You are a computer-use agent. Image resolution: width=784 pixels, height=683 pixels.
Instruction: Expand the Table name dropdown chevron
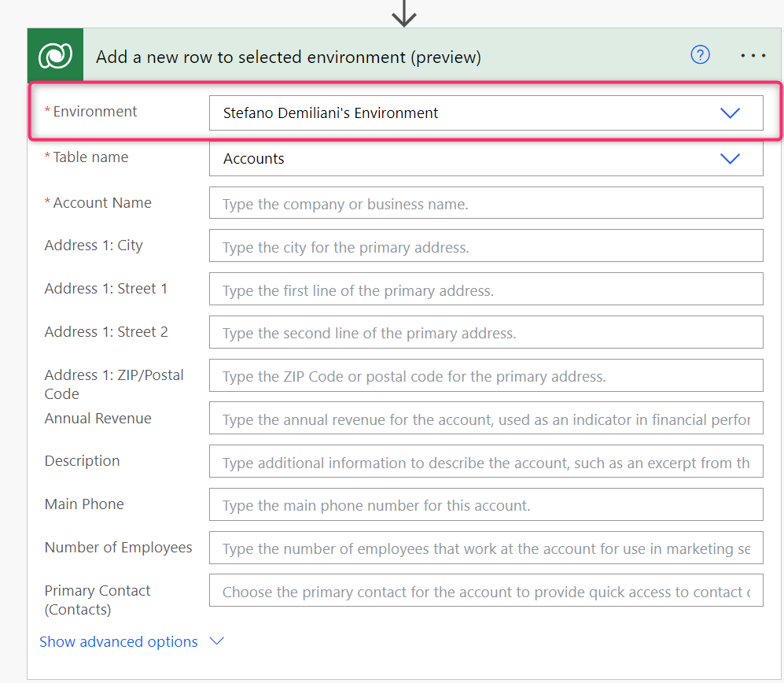[x=730, y=159]
